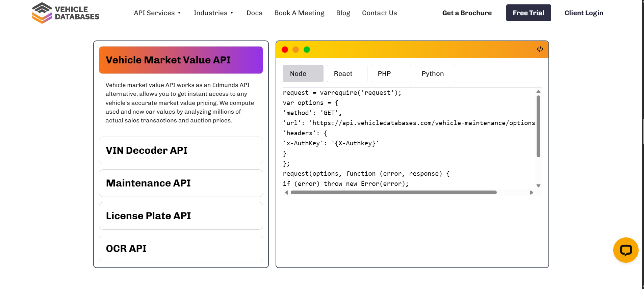644x289 pixels.
Task: Open the Blog link
Action: 343,13
